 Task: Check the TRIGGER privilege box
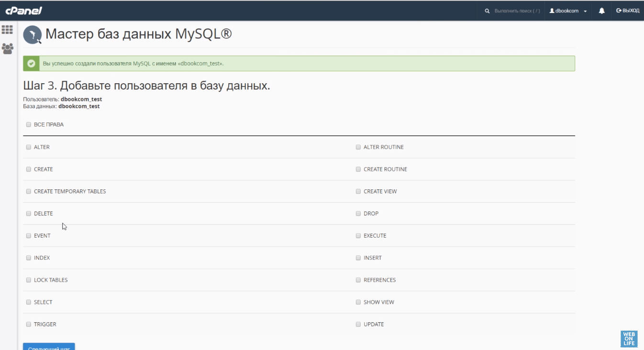pyautogui.click(x=29, y=324)
